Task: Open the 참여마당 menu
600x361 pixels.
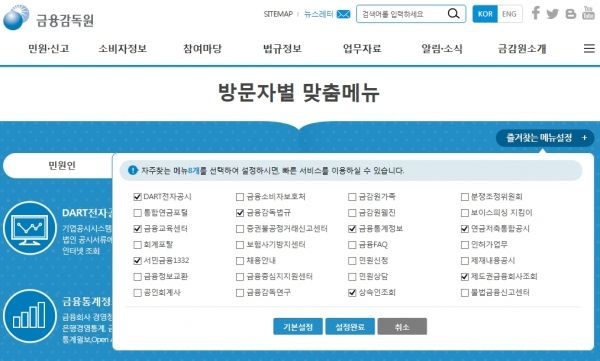Action: click(202, 49)
